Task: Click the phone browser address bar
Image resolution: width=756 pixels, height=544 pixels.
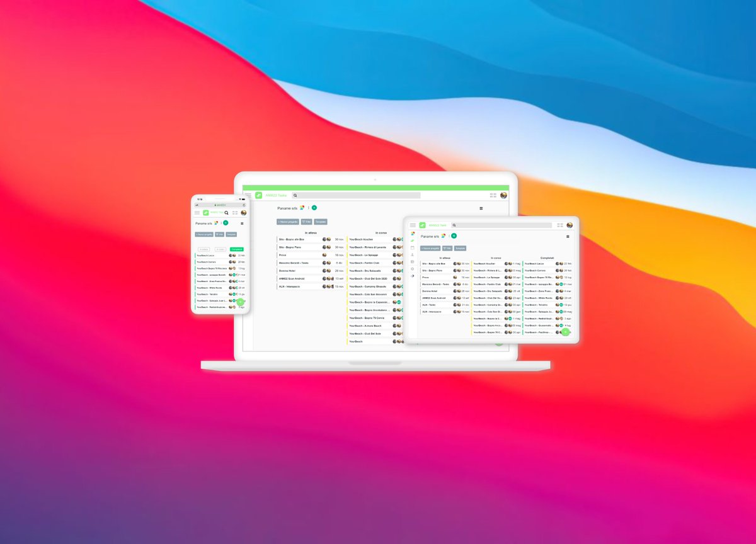Action: 220,205
